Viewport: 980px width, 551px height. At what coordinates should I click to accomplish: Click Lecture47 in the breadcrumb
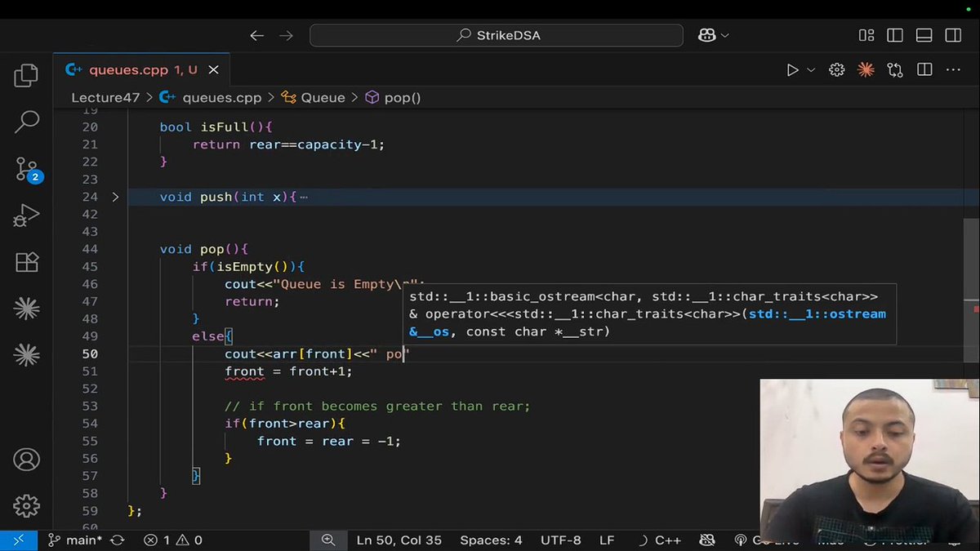pyautogui.click(x=105, y=97)
